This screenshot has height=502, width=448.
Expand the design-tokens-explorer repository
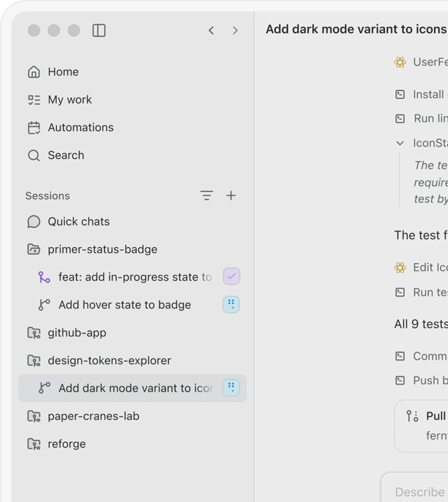[132, 361]
